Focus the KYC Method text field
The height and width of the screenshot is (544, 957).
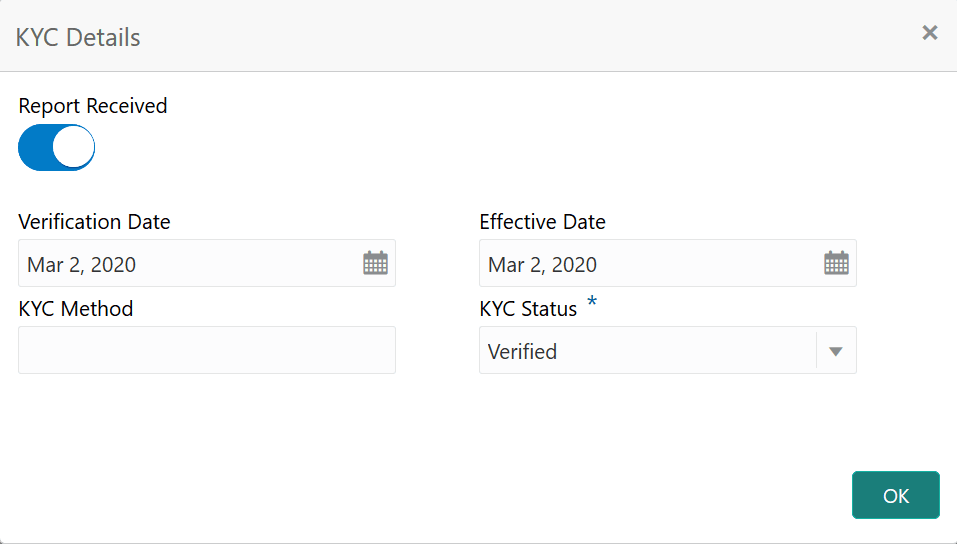(x=207, y=350)
